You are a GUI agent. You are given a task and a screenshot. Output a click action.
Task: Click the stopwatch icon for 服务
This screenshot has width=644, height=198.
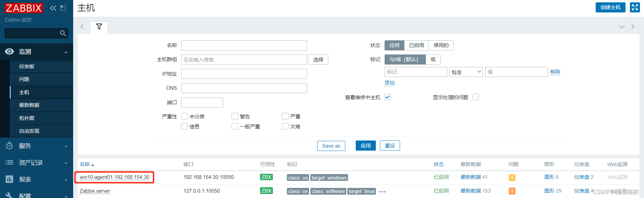pyautogui.click(x=9, y=146)
